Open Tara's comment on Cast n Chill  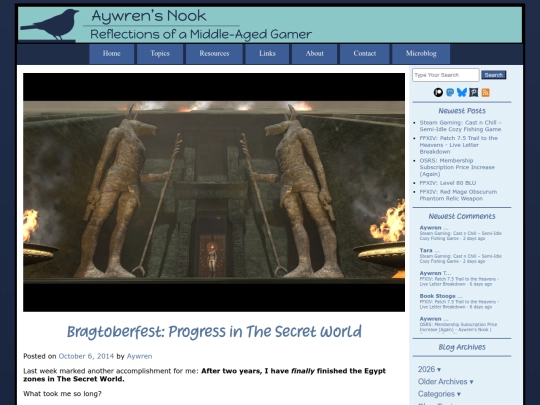coord(460,256)
